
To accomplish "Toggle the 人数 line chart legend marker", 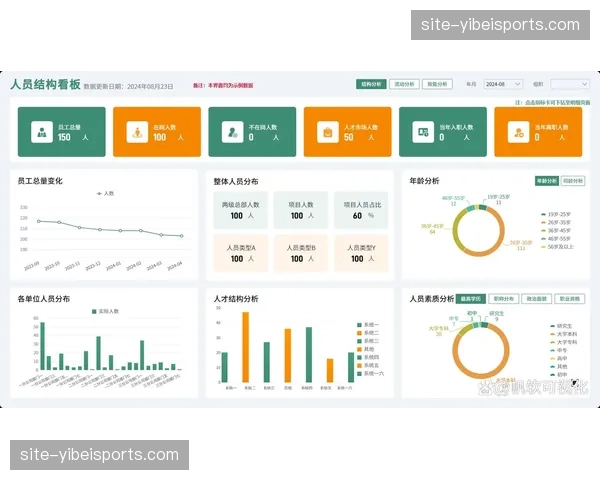I will pyautogui.click(x=99, y=193).
